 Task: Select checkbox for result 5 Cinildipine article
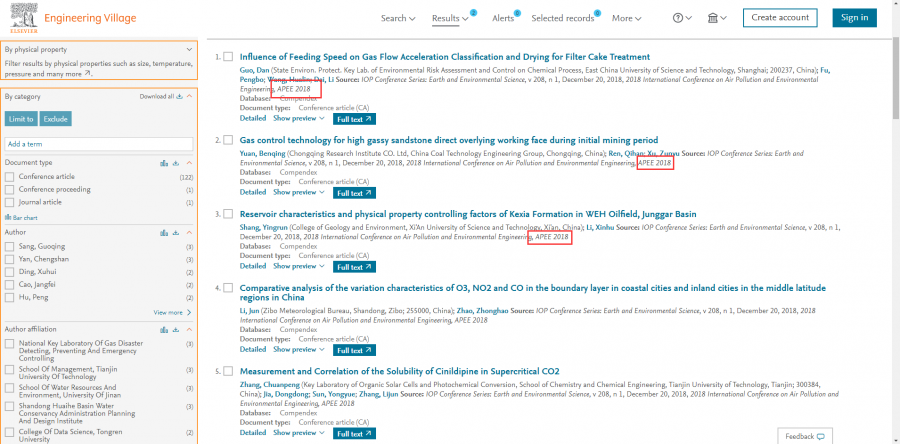(228, 371)
